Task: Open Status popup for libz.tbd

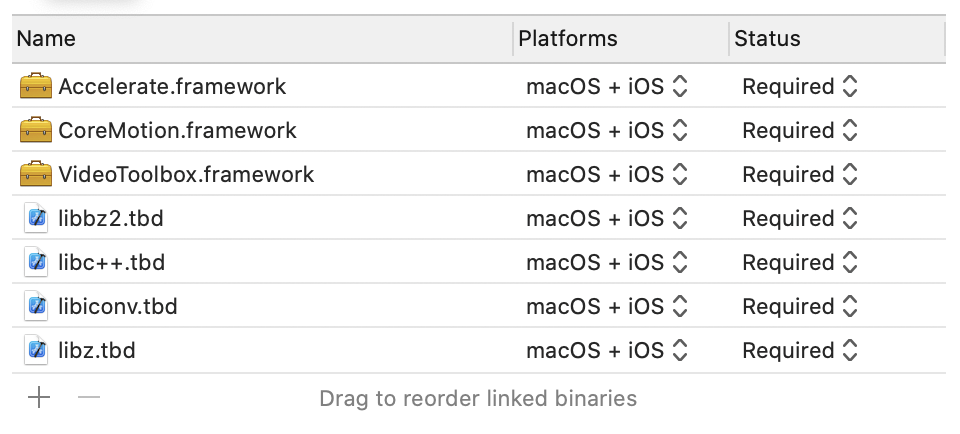Action: 800,351
